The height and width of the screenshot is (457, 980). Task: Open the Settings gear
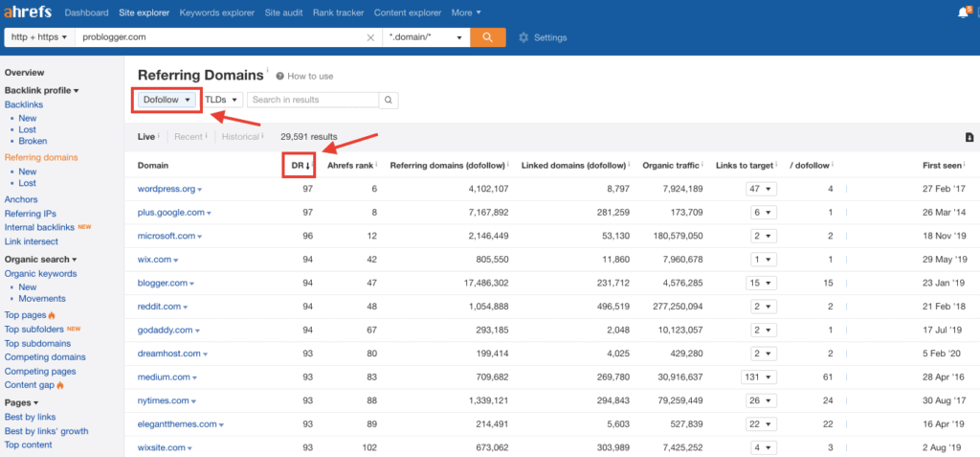click(x=523, y=37)
